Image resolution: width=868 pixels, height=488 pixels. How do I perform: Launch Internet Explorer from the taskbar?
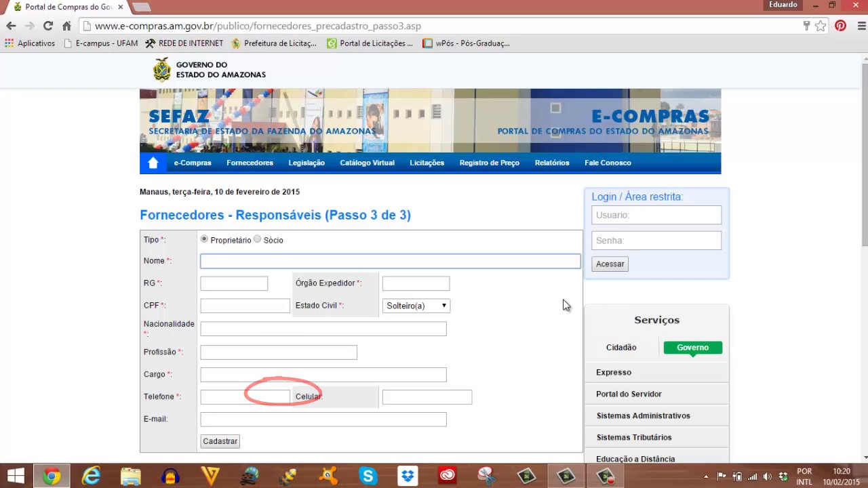point(91,476)
